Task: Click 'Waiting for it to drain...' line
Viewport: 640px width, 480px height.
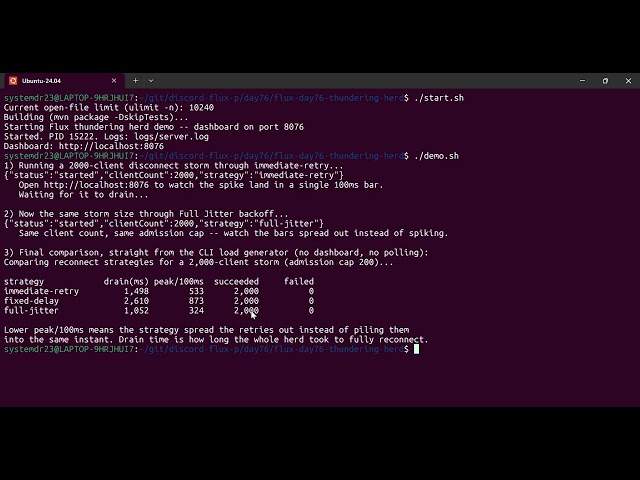Action: pos(83,195)
